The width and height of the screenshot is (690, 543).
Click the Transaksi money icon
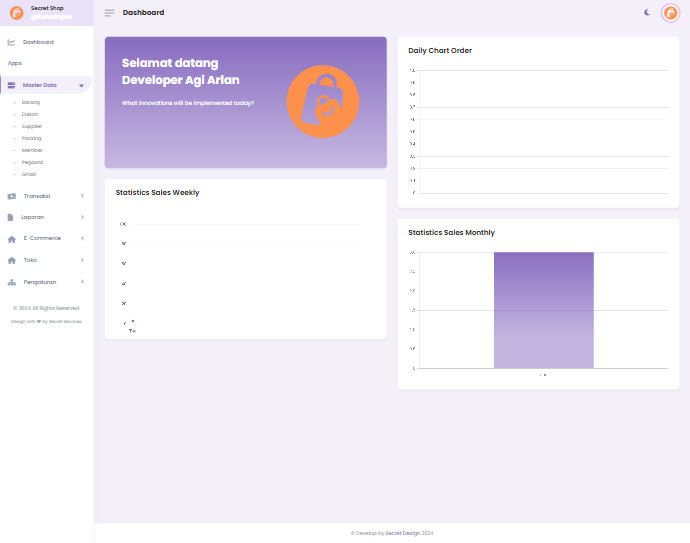coord(11,196)
